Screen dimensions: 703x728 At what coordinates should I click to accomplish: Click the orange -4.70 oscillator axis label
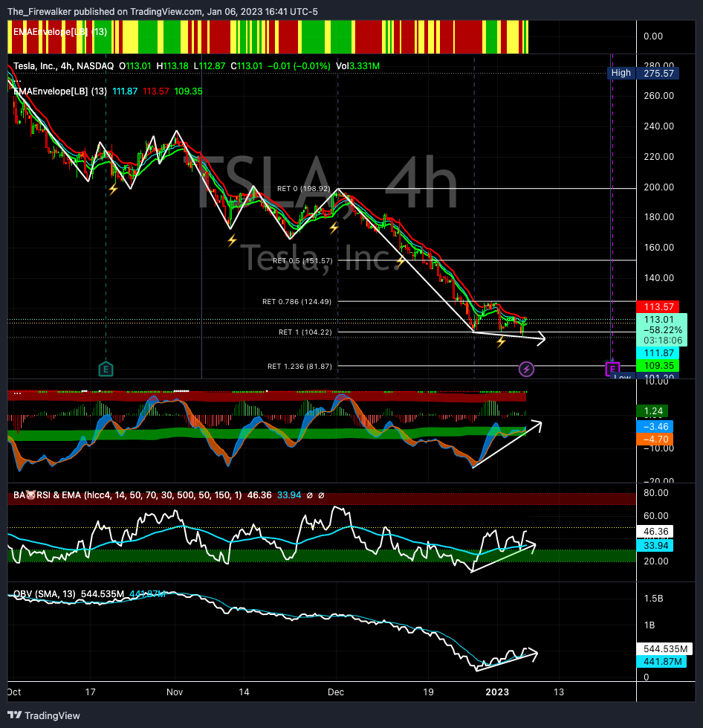655,439
